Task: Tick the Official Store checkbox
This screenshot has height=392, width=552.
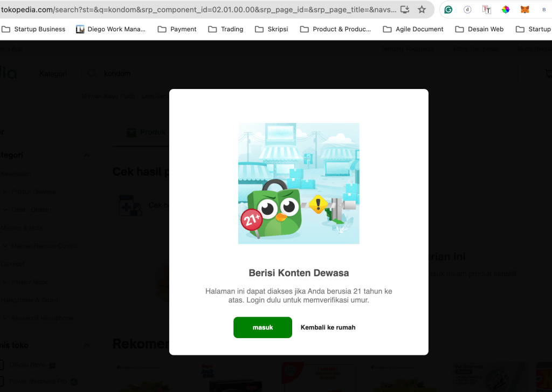Action: pyautogui.click(x=2, y=365)
